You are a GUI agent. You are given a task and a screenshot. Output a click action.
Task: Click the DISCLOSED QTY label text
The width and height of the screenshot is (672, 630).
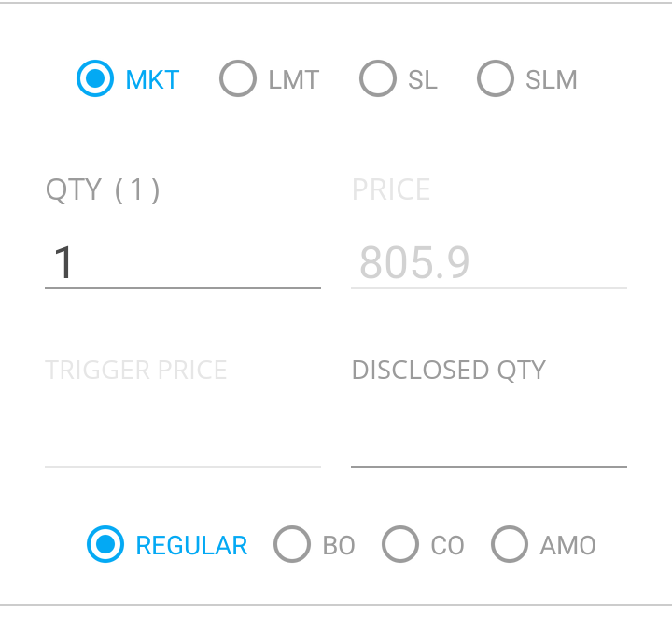pos(449,370)
